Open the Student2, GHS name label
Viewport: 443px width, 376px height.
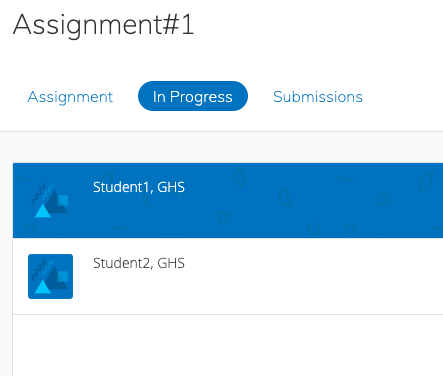[x=139, y=263]
